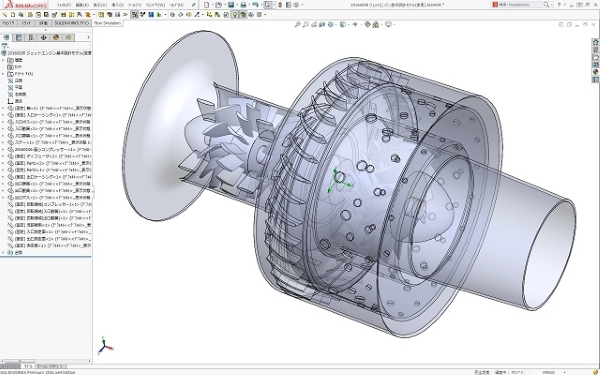This screenshot has width=600, height=375.
Task: Toggle the light bulb icon in Flow Simulation toolbar
Action: 235,15
